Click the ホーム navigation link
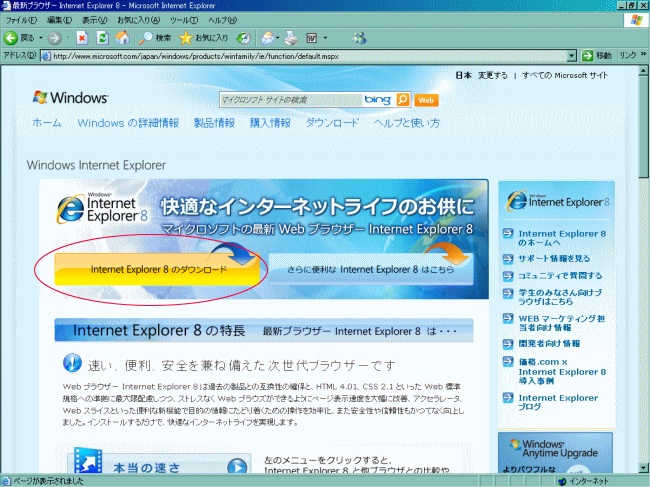 click(46, 123)
